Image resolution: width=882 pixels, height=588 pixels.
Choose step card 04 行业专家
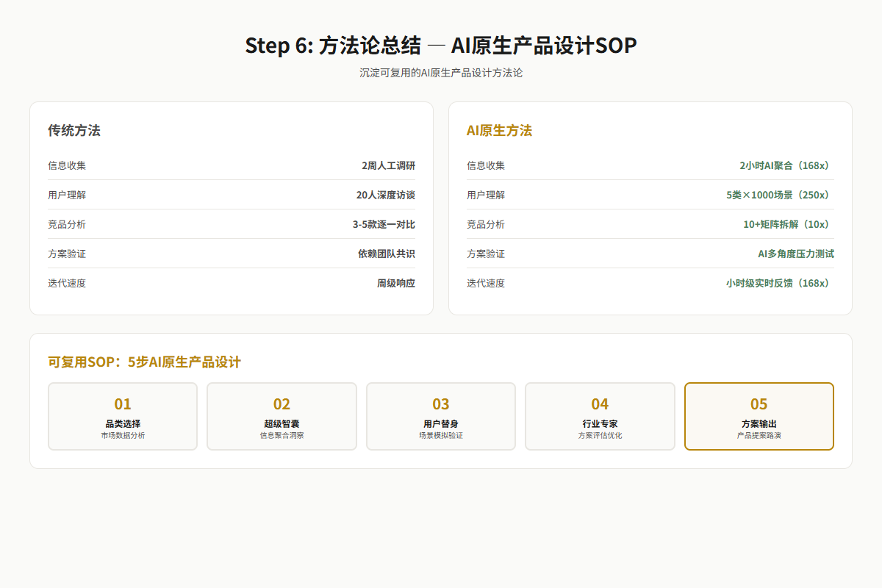600,416
